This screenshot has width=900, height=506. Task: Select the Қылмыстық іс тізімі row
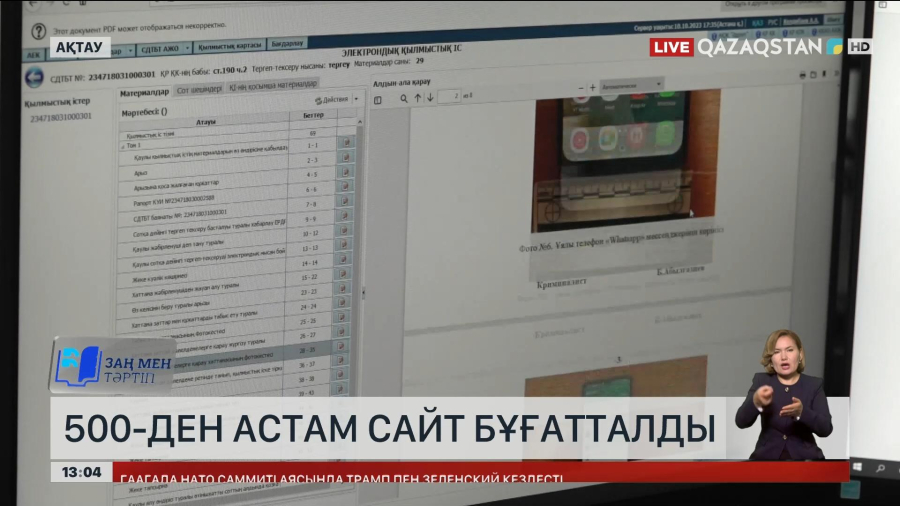coord(204,135)
